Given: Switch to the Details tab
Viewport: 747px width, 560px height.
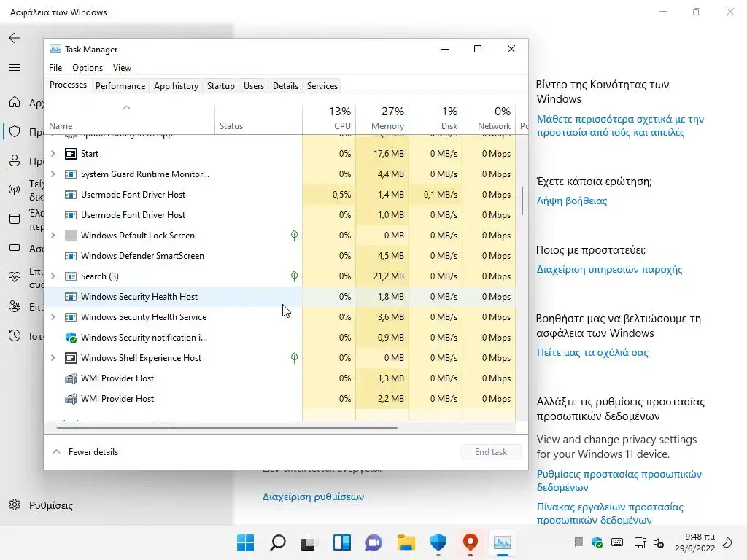Looking at the screenshot, I should pos(285,86).
